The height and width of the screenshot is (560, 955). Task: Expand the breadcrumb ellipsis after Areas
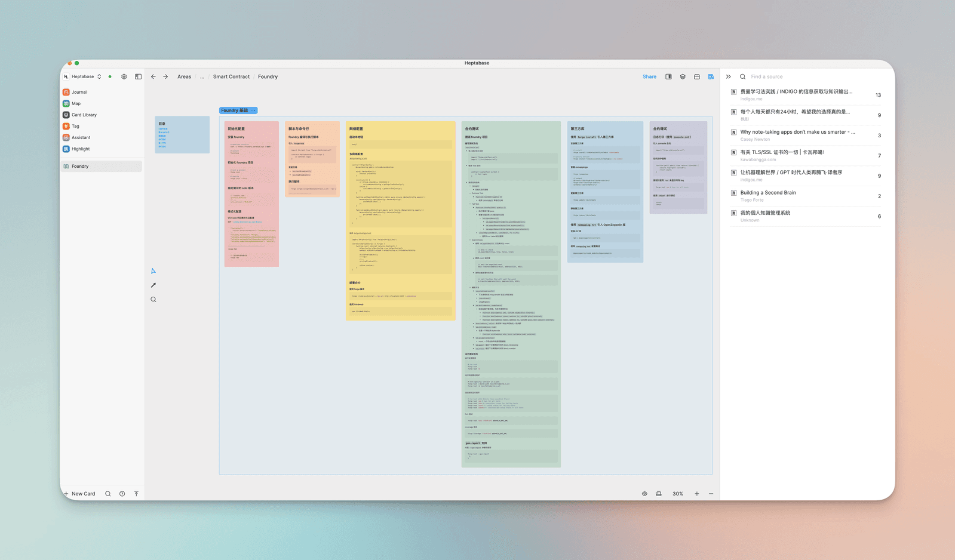pyautogui.click(x=202, y=76)
